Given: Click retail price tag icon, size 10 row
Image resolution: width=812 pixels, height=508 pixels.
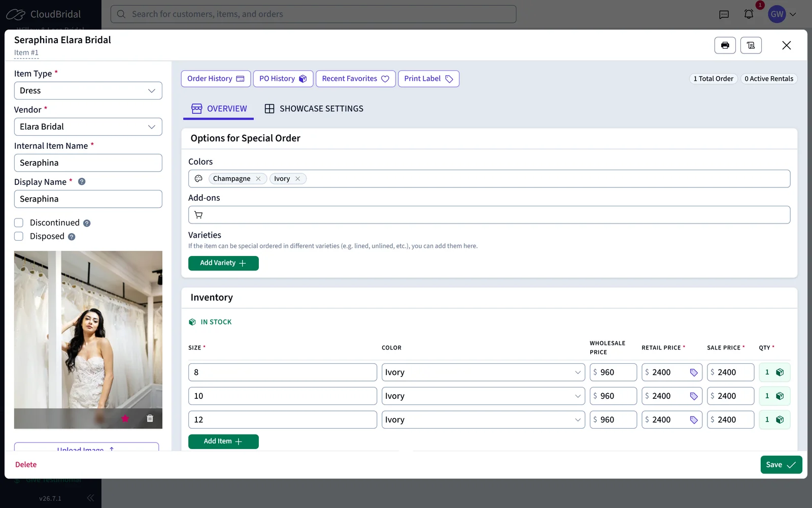Looking at the screenshot, I should 694,396.
